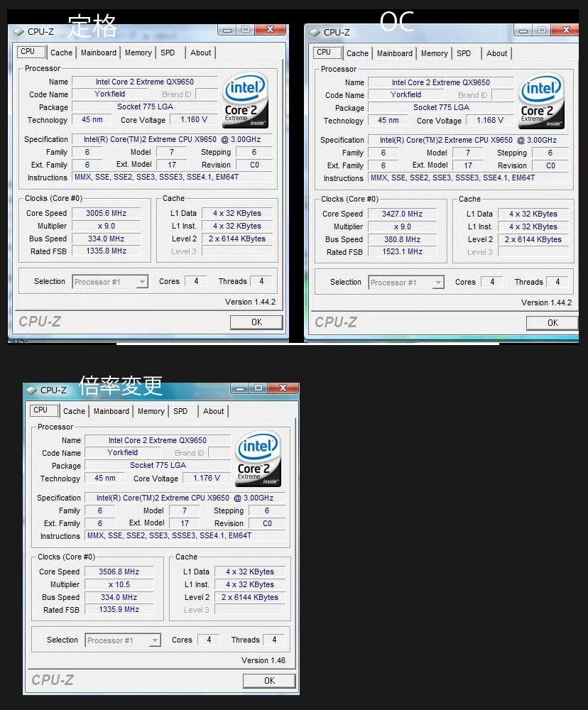Click the Ext. Model value 17 in the version 1.46 window
588x710 pixels.
pos(185,523)
